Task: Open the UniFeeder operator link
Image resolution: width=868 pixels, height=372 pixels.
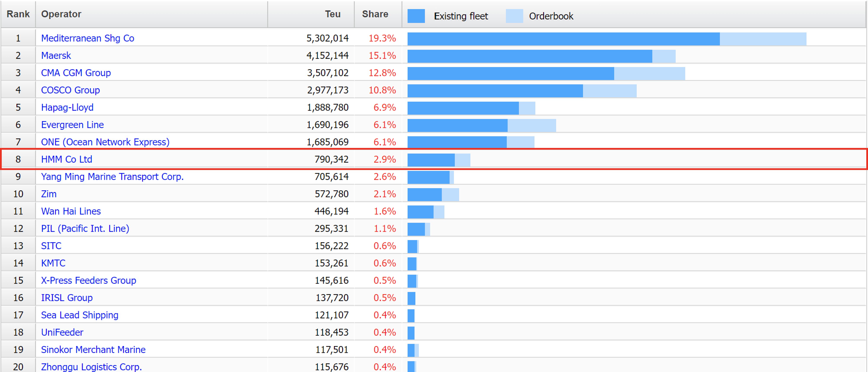Action: [x=62, y=333]
